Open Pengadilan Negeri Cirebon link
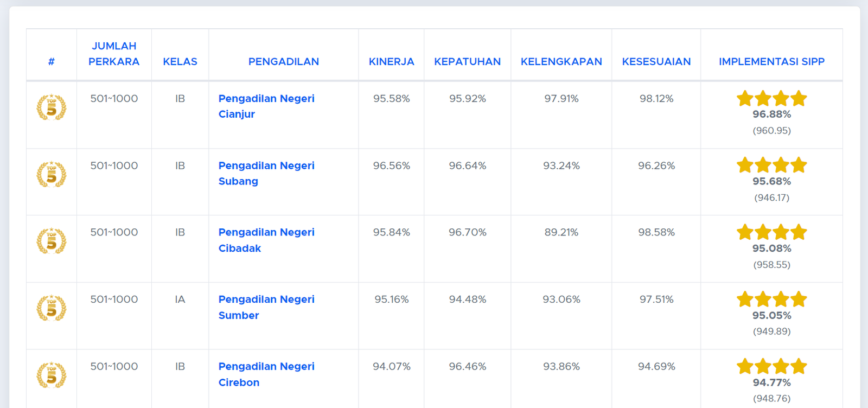This screenshot has width=868, height=408. coord(266,374)
